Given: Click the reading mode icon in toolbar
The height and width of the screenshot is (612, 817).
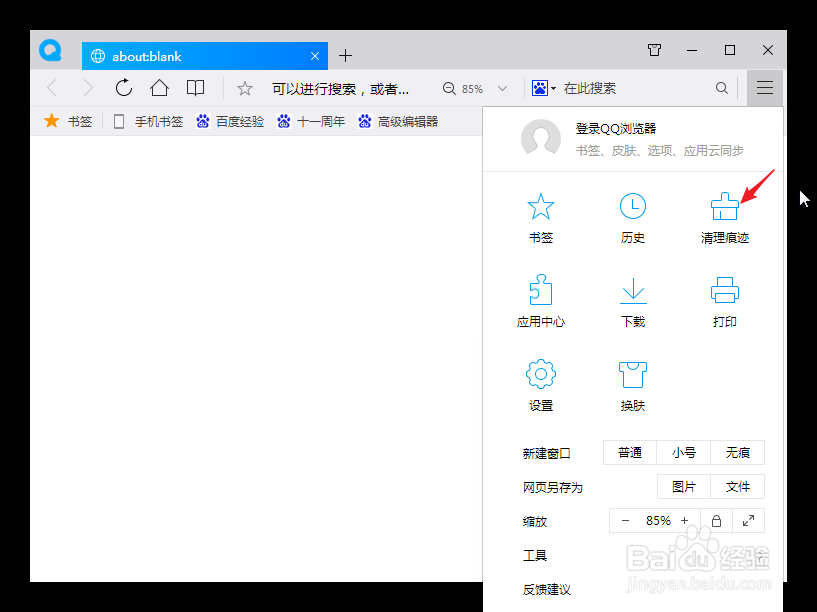Looking at the screenshot, I should [195, 88].
